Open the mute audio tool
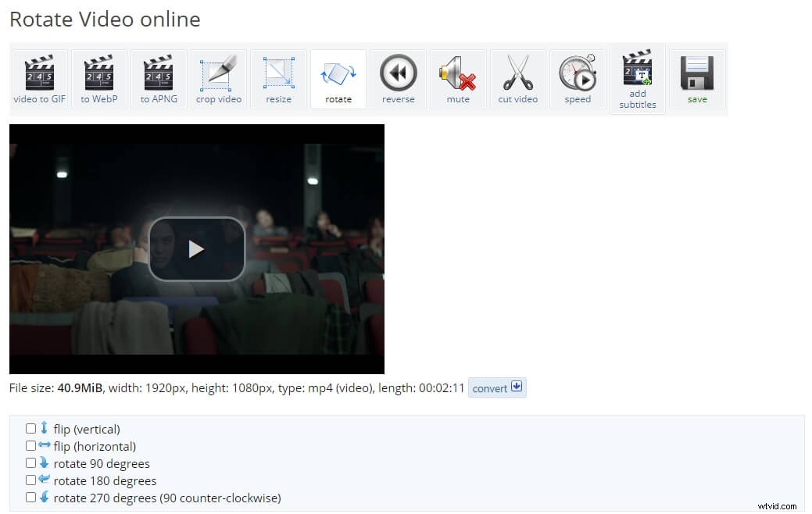 tap(458, 77)
